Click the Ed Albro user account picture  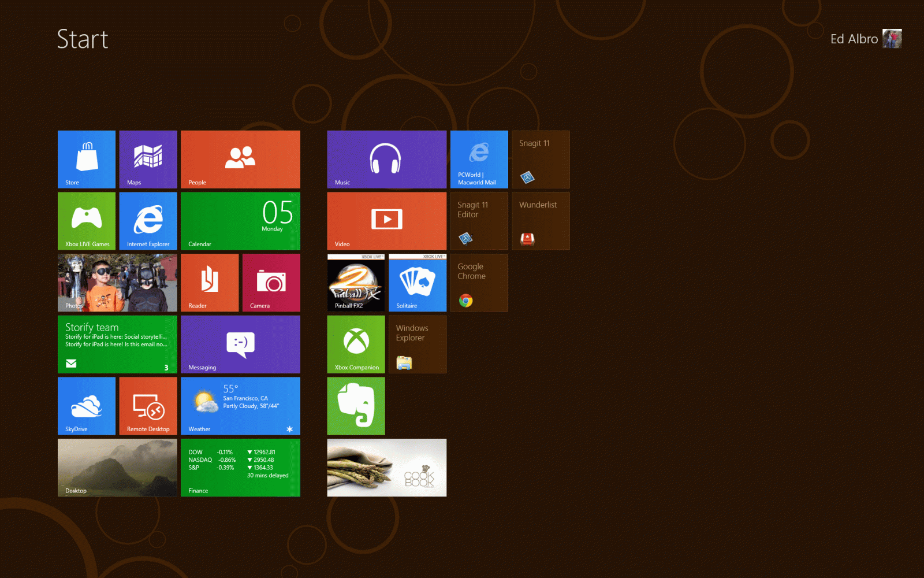[892, 38]
